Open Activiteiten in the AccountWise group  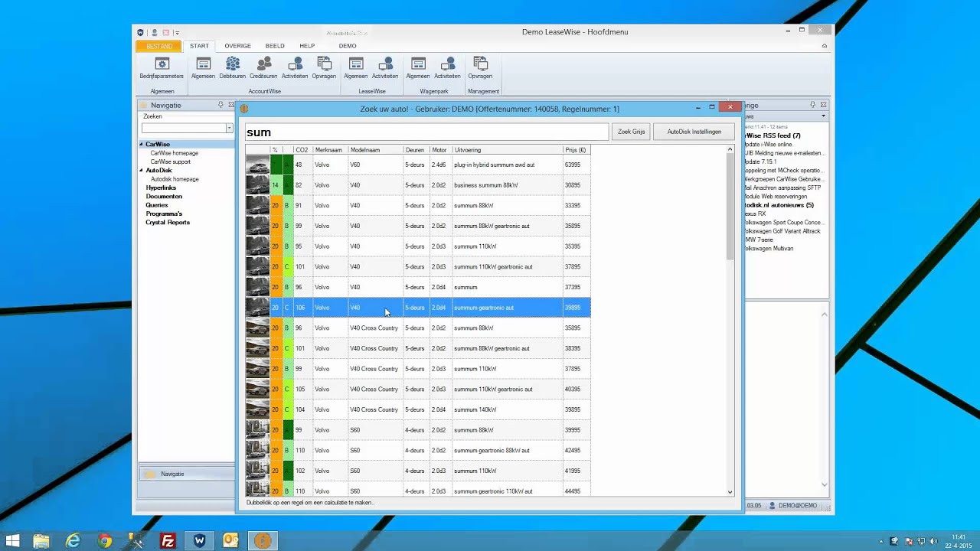coord(295,67)
